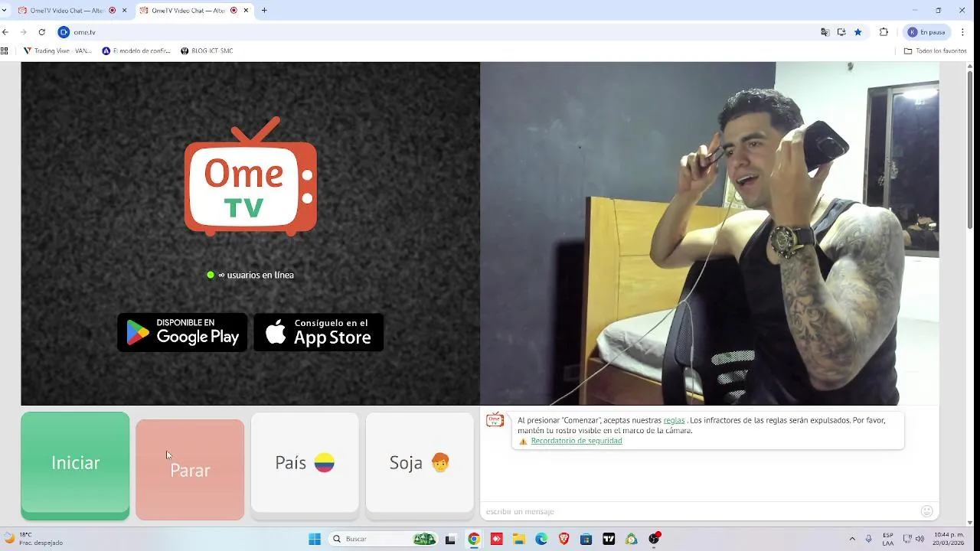The image size is (980, 551).
Task: Go back to the previous page
Action: point(6,32)
